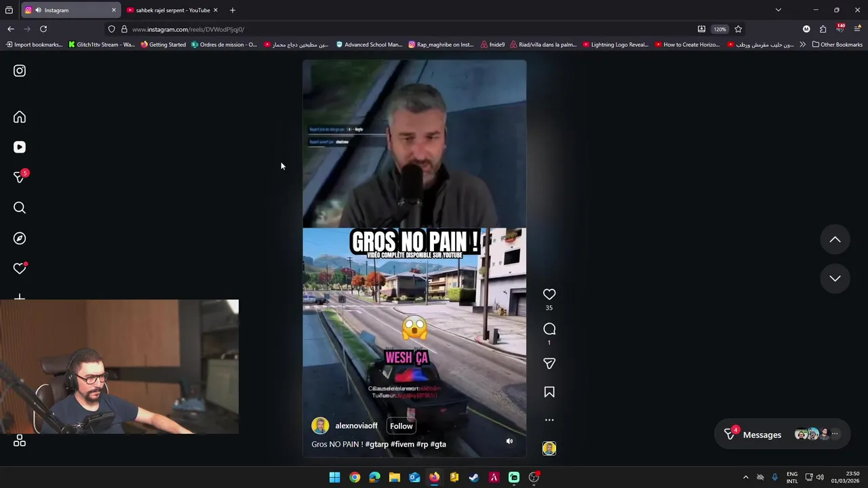
Task: Open the alexnoviaoff profile name
Action: coord(357,426)
